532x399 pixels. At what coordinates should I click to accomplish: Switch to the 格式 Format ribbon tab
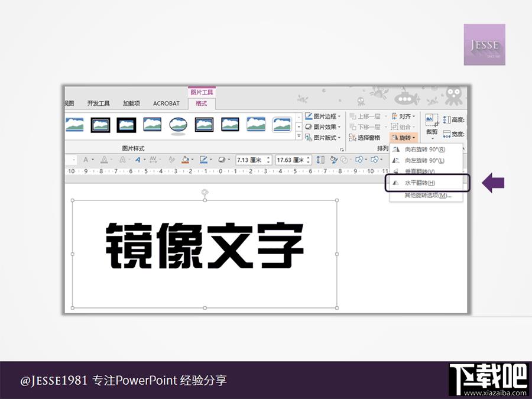201,103
